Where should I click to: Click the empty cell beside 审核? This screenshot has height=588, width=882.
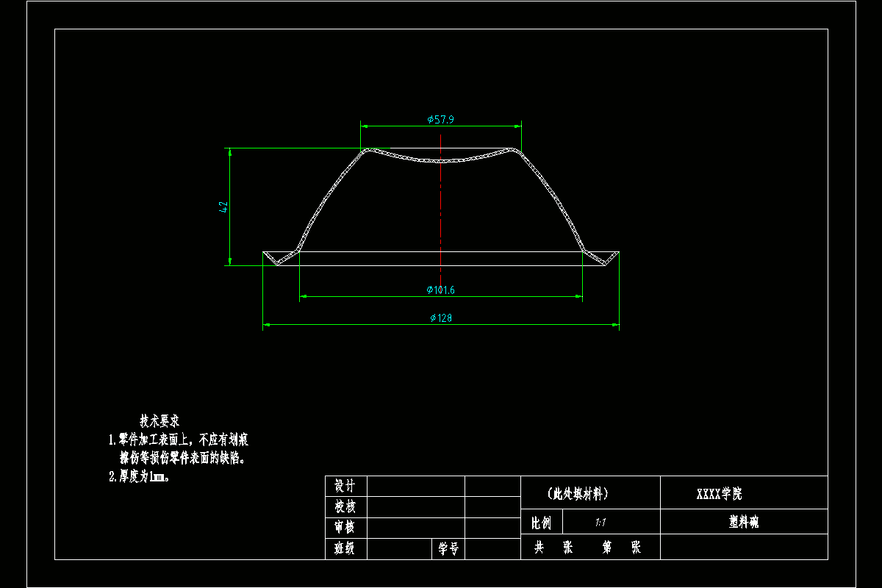point(416,528)
